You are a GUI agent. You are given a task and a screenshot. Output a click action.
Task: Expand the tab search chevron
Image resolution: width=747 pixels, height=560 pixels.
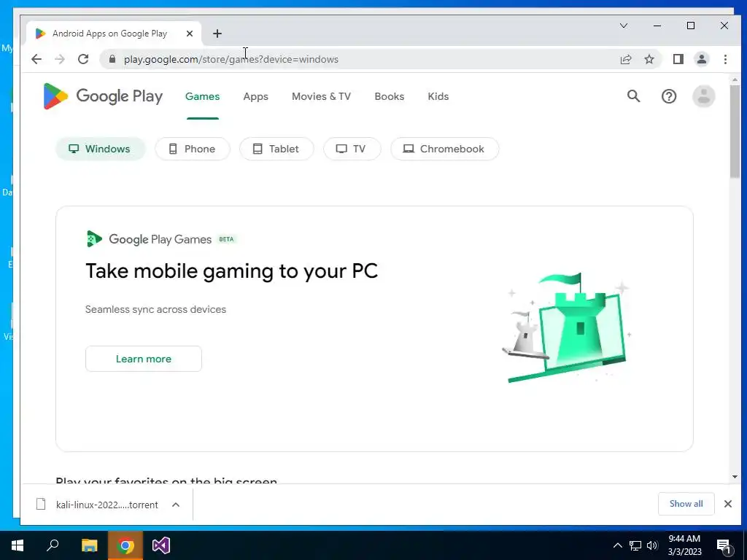pos(624,26)
